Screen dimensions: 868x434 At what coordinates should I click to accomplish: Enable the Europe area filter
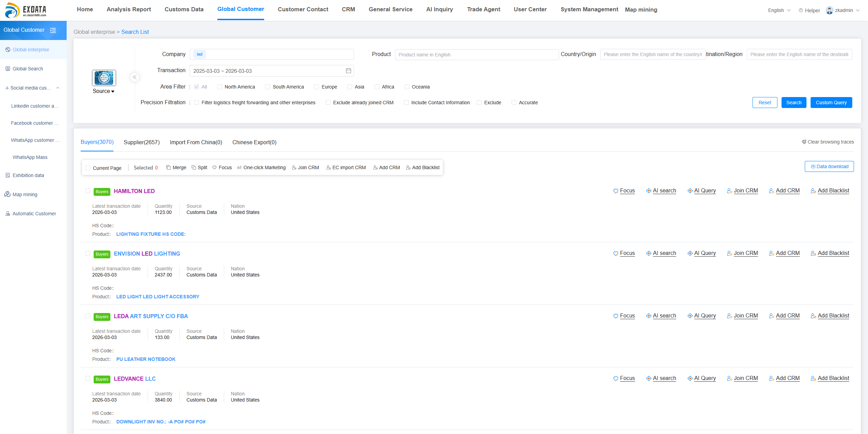tap(316, 87)
